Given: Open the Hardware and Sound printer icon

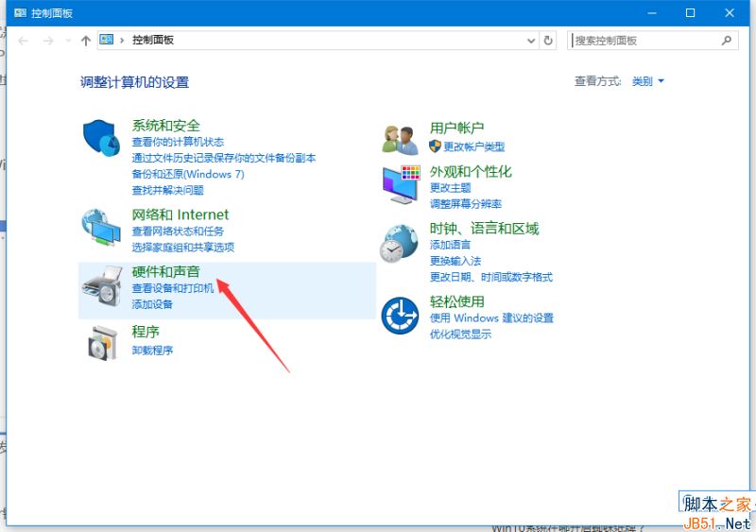Looking at the screenshot, I should (x=102, y=285).
